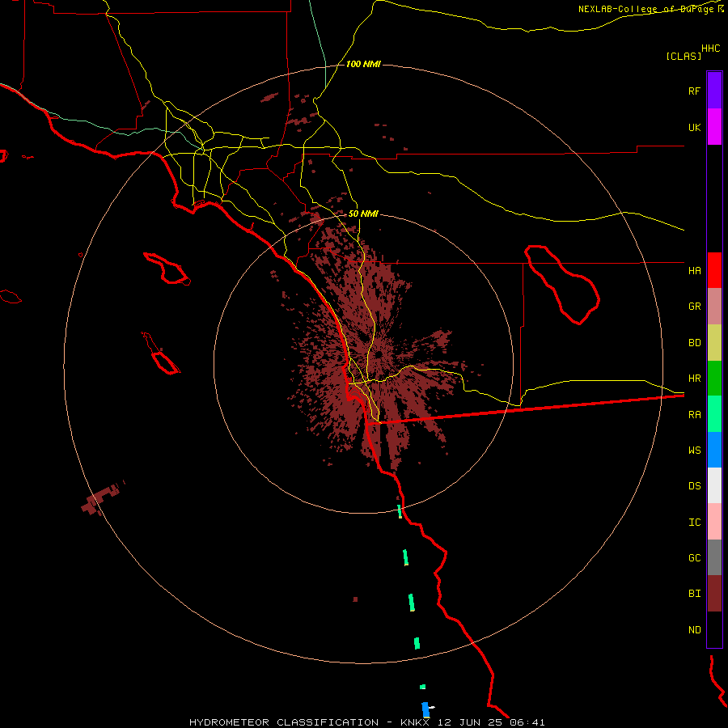This screenshot has width=728, height=728.
Task: Click the 'BI' legend label
Action: tap(694, 594)
